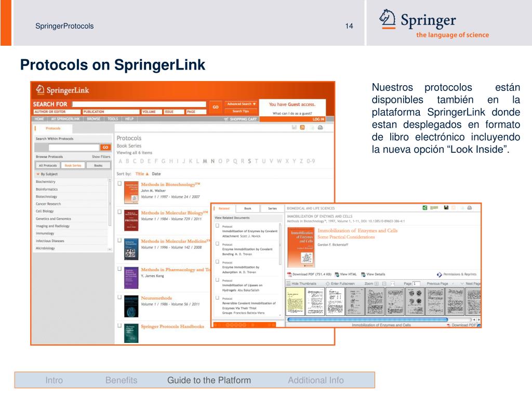This screenshot has width=532, height=399.
Task: Click the Methods in Biotechnology title link
Action: click(x=170, y=184)
